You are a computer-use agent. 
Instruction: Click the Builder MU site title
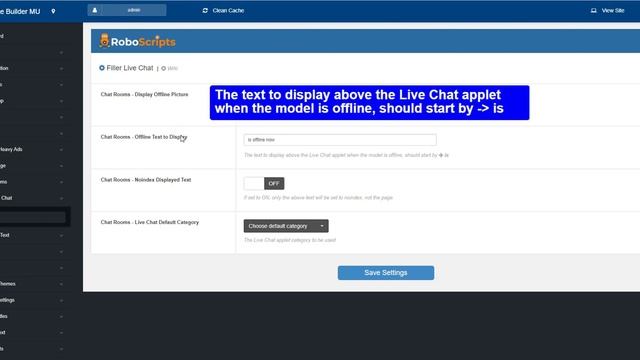pos(20,11)
